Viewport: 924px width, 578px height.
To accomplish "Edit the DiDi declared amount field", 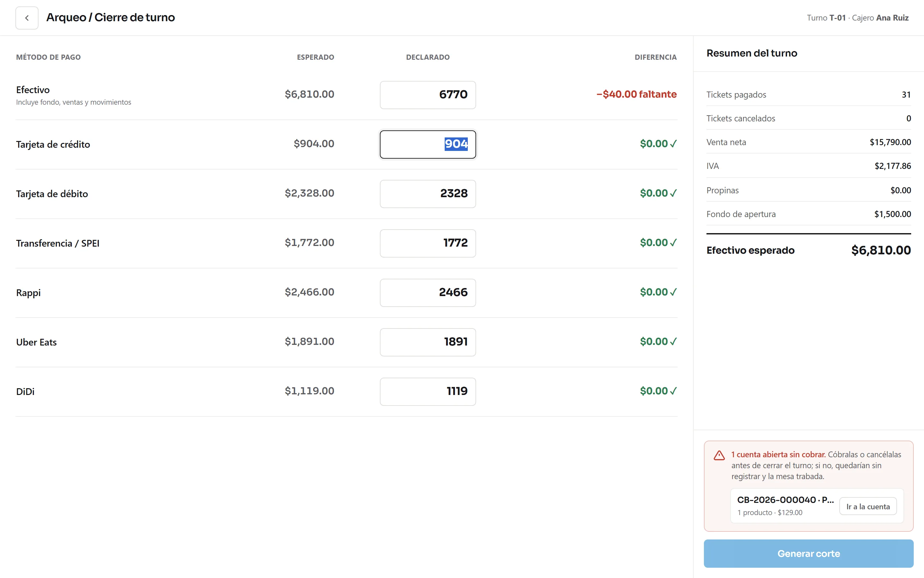I will pos(428,391).
